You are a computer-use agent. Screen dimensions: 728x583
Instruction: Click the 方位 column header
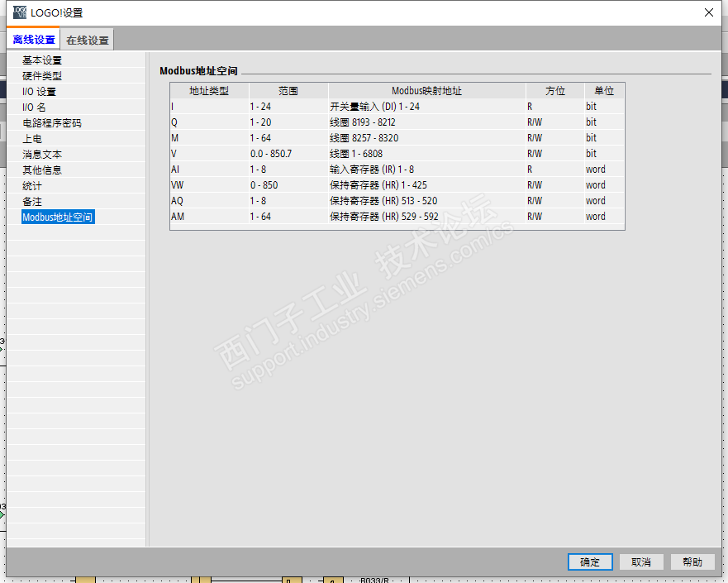(x=554, y=91)
